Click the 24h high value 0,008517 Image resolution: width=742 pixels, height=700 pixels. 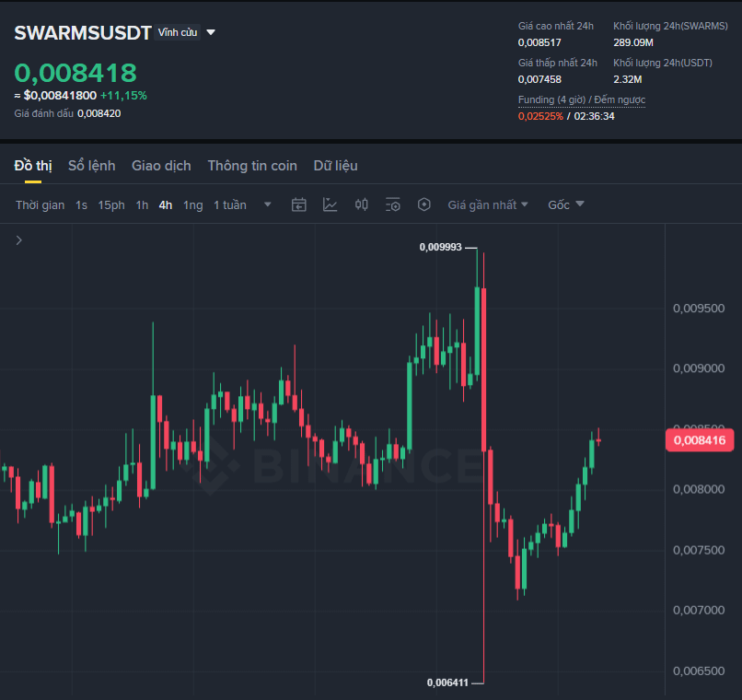click(x=539, y=42)
